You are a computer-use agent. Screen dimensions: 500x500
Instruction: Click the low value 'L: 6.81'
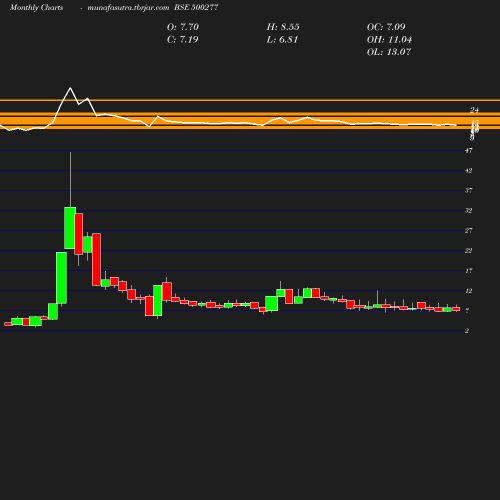pos(282,39)
